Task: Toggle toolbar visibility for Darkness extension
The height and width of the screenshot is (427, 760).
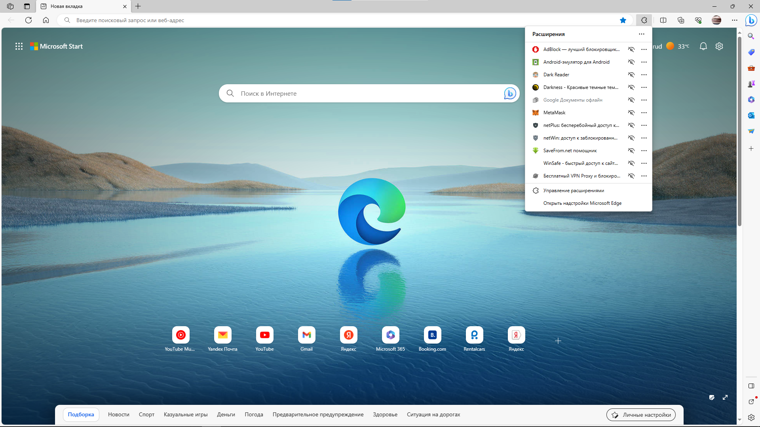Action: click(x=631, y=87)
